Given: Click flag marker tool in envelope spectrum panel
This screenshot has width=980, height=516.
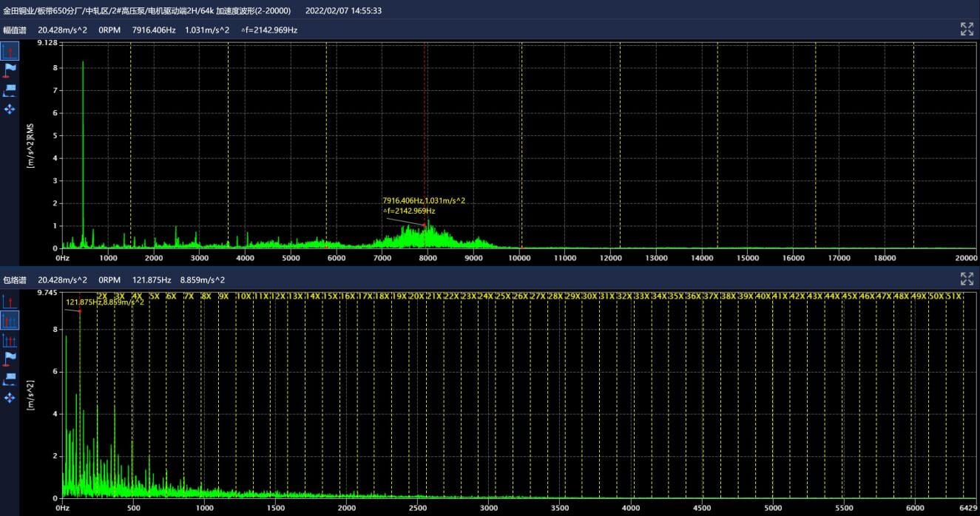Looking at the screenshot, I should [10, 359].
